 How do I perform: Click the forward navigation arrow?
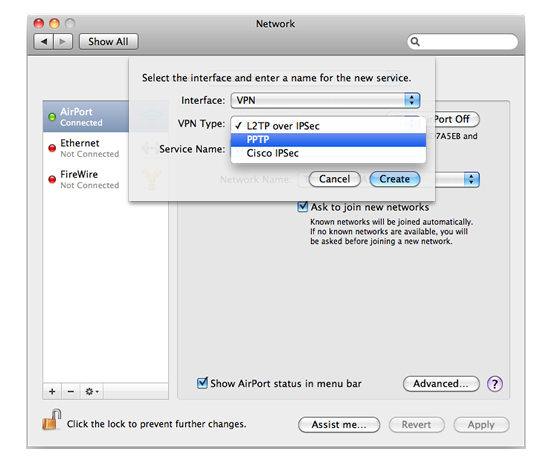(x=63, y=42)
